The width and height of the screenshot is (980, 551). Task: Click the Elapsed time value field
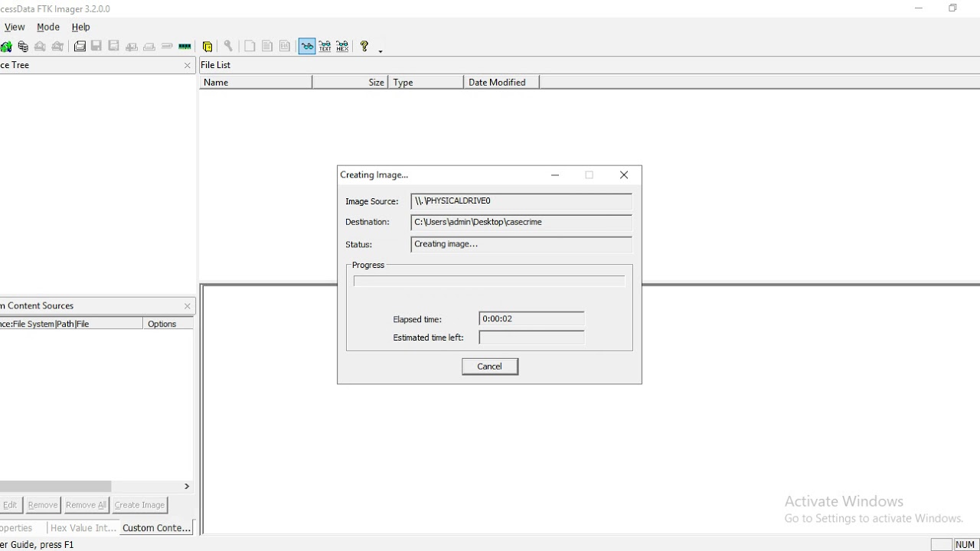[531, 319]
